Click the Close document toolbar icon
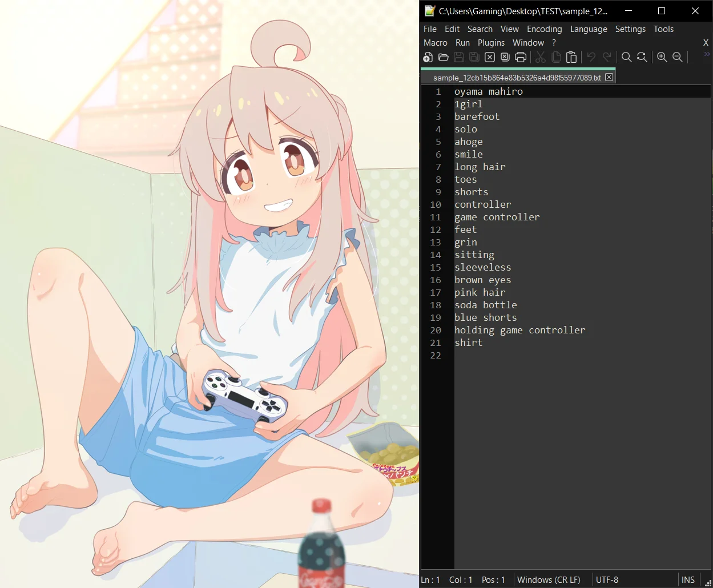The width and height of the screenshot is (713, 588). (x=490, y=57)
